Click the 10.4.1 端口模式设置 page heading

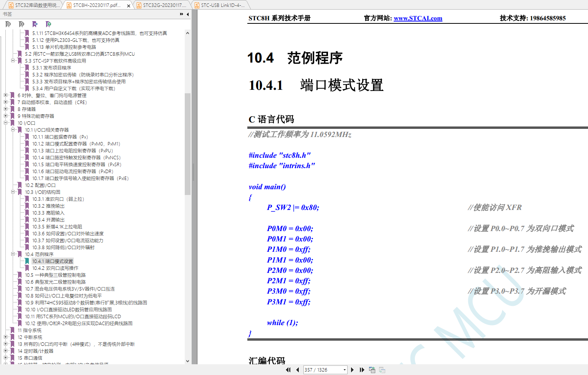coord(316,85)
